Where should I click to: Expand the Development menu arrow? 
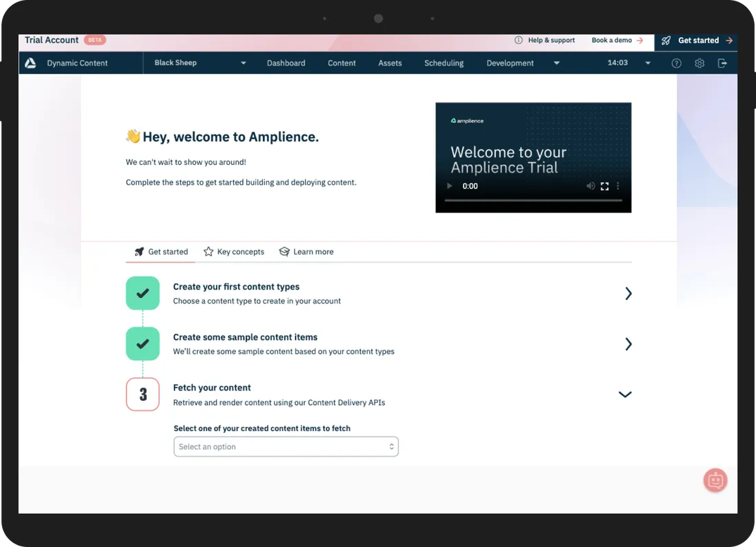tap(557, 63)
